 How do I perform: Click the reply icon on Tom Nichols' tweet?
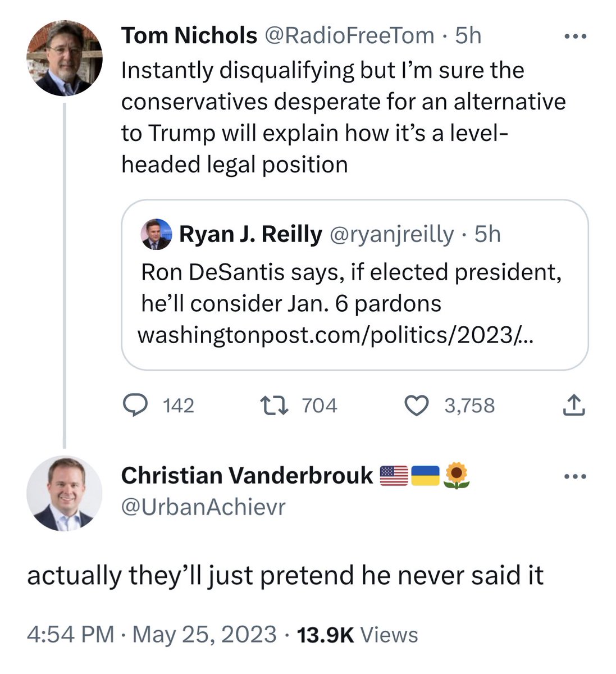(135, 406)
